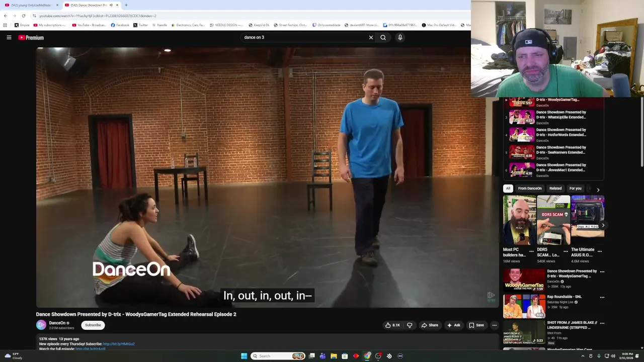644x362 pixels.
Task: Play playlist item HotforWords Extended
Action: click(553, 135)
